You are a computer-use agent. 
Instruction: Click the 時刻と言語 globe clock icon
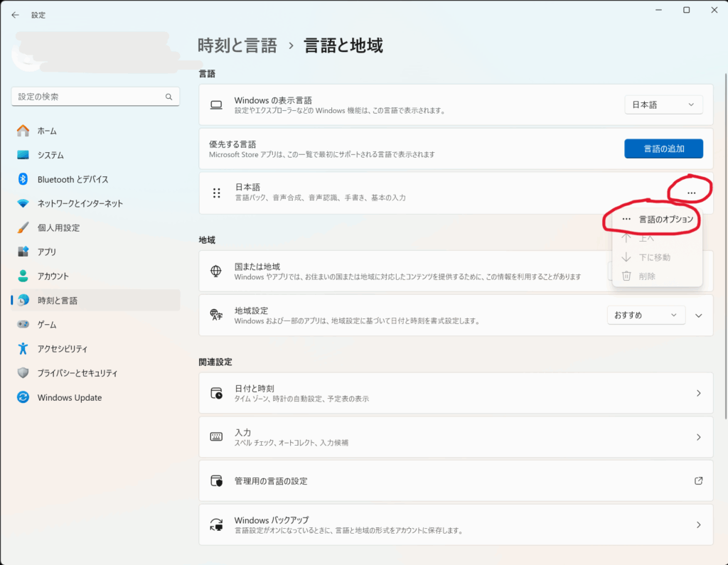click(x=23, y=301)
